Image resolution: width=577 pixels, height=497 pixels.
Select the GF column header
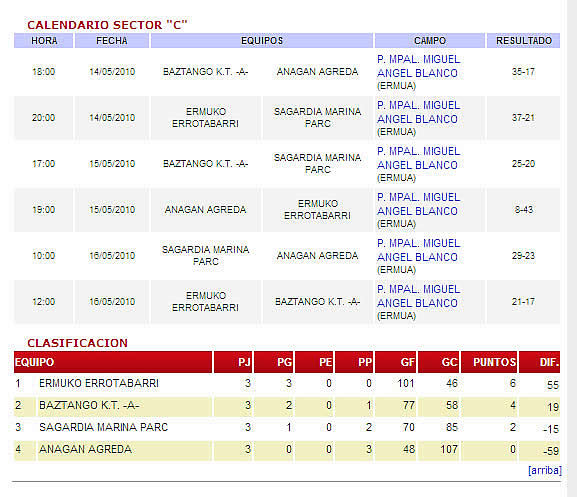click(x=396, y=362)
